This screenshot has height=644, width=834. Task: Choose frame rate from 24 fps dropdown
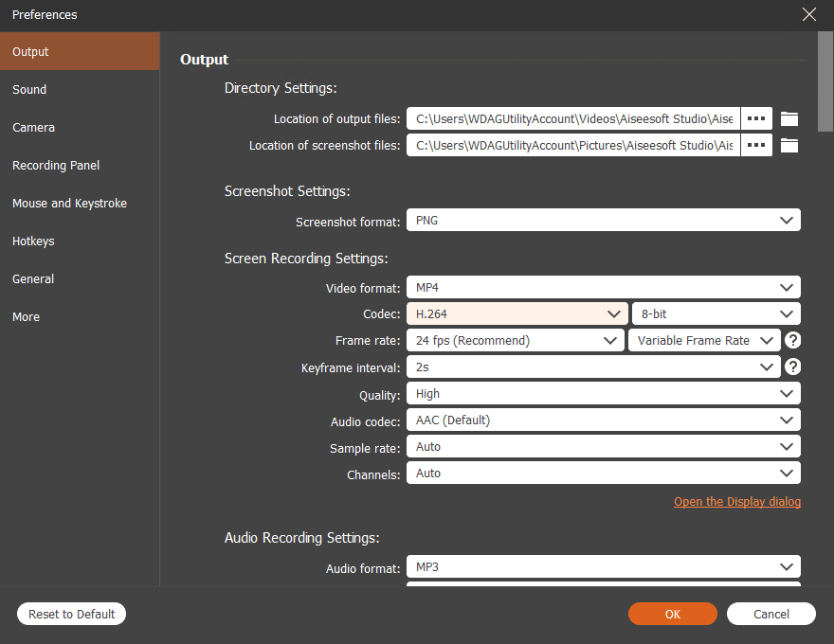pos(515,340)
